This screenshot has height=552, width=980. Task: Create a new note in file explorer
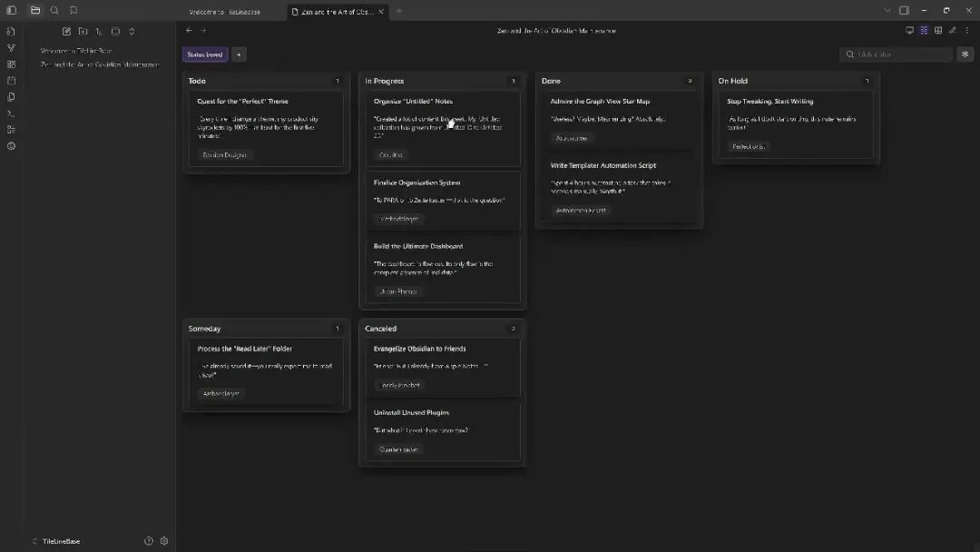[x=66, y=31]
